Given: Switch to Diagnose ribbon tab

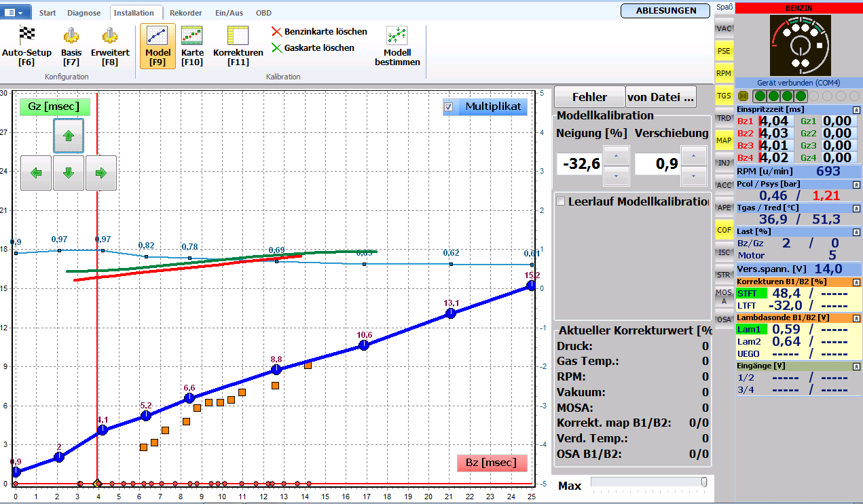Looking at the screenshot, I should (84, 13).
